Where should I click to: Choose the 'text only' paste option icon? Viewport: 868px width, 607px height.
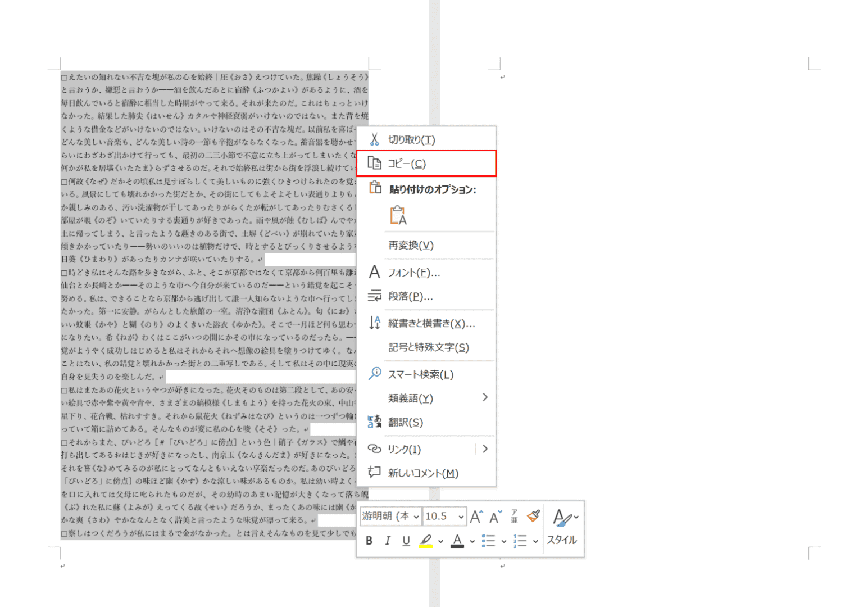398,215
